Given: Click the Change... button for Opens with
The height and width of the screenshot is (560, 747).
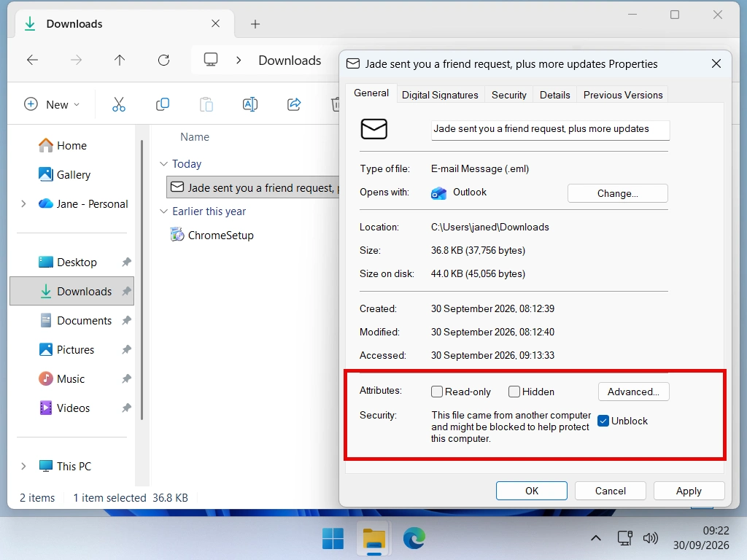Looking at the screenshot, I should pyautogui.click(x=617, y=193).
